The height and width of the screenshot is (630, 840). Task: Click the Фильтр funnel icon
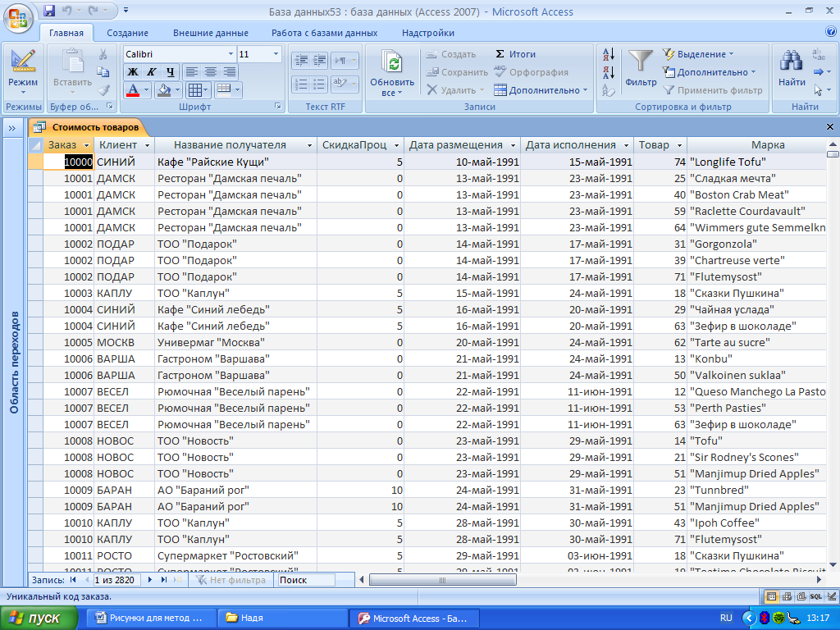click(640, 61)
